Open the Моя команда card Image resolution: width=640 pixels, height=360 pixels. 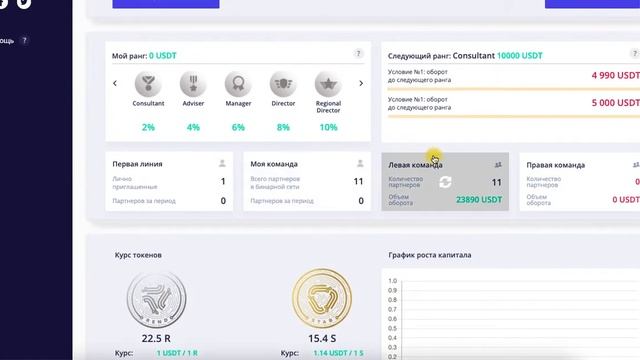click(307, 181)
